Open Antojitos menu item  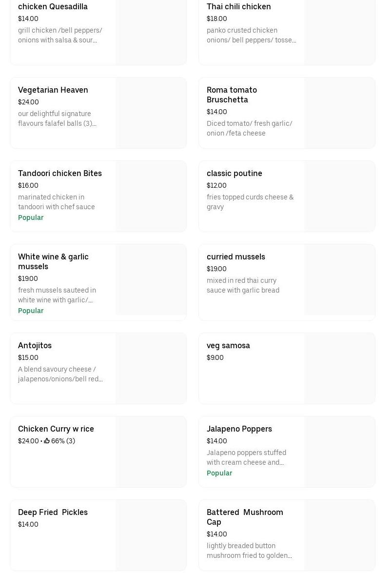[35, 346]
